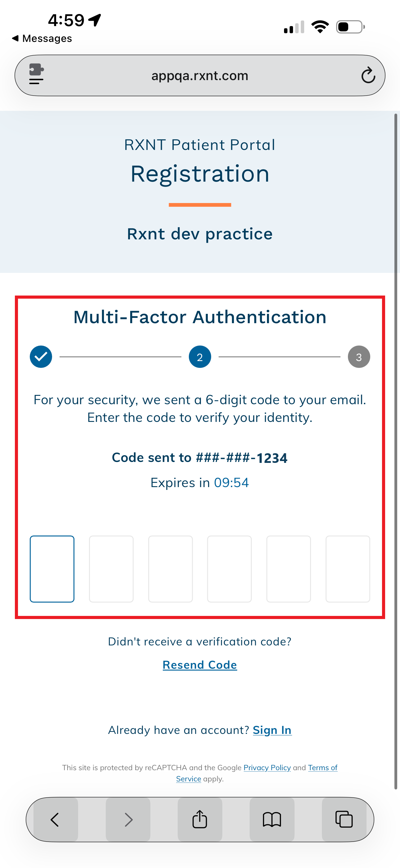The height and width of the screenshot is (868, 400).
Task: Select step 3 in progress indicator
Action: pyautogui.click(x=359, y=357)
